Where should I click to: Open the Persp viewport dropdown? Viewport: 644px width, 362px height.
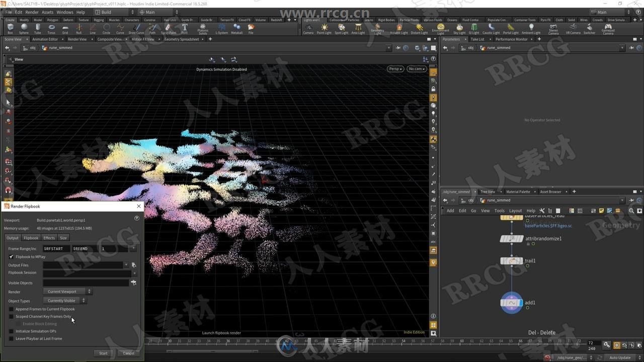tap(395, 69)
